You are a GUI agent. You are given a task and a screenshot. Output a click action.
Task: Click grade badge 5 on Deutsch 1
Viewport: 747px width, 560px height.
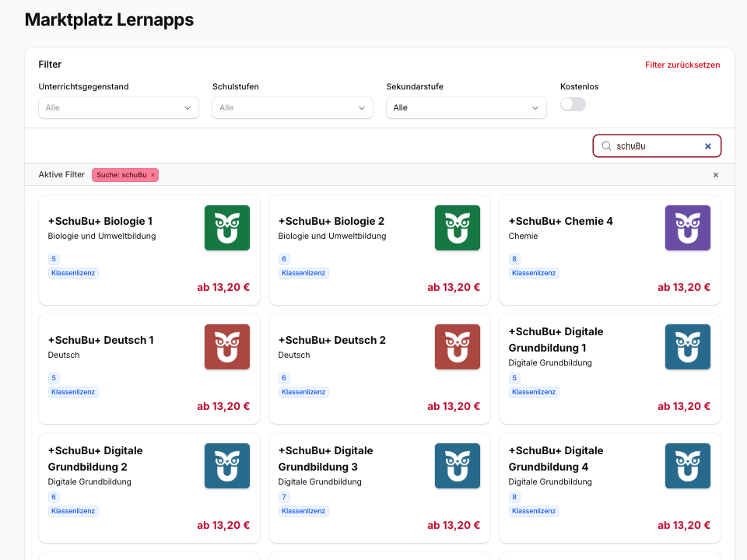(x=54, y=378)
